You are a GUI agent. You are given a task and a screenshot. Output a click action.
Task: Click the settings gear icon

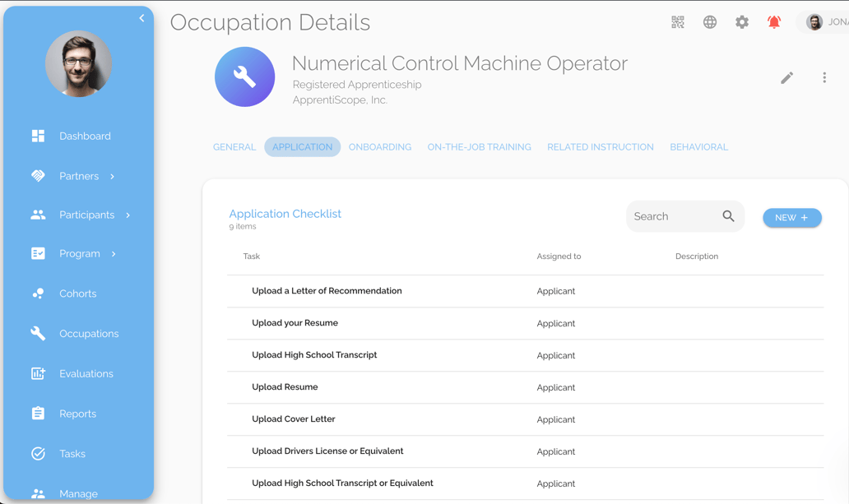point(741,22)
